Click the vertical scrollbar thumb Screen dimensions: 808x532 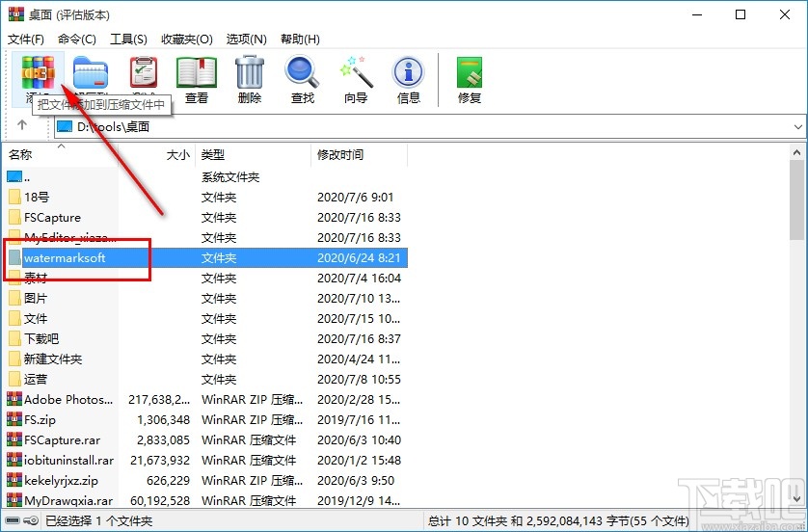click(797, 199)
